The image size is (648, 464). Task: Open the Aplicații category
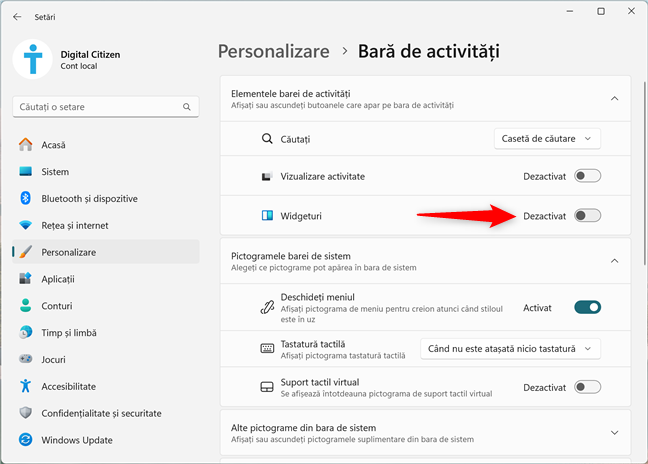coord(106,279)
